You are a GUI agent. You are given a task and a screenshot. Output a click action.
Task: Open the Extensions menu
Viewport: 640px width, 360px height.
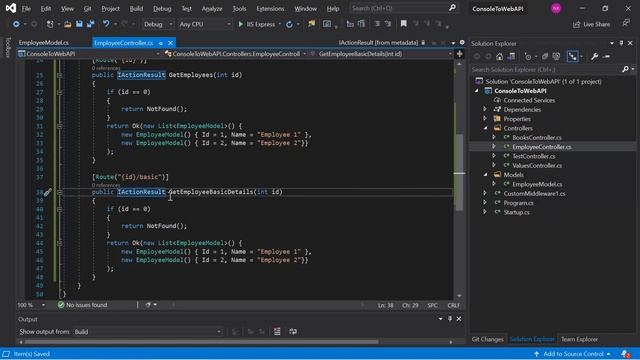(270, 9)
